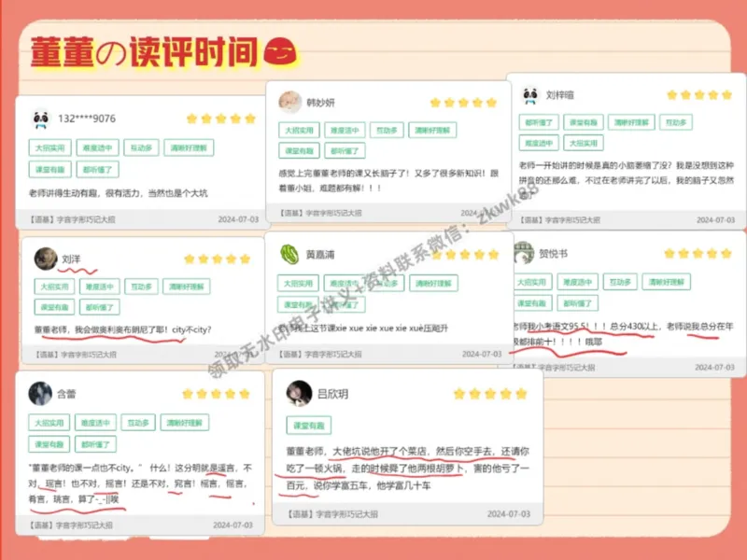Viewport: 747px width, 560px height.
Task: Click the date 2024-07-03 on 含蕾's review
Action: pos(233,525)
